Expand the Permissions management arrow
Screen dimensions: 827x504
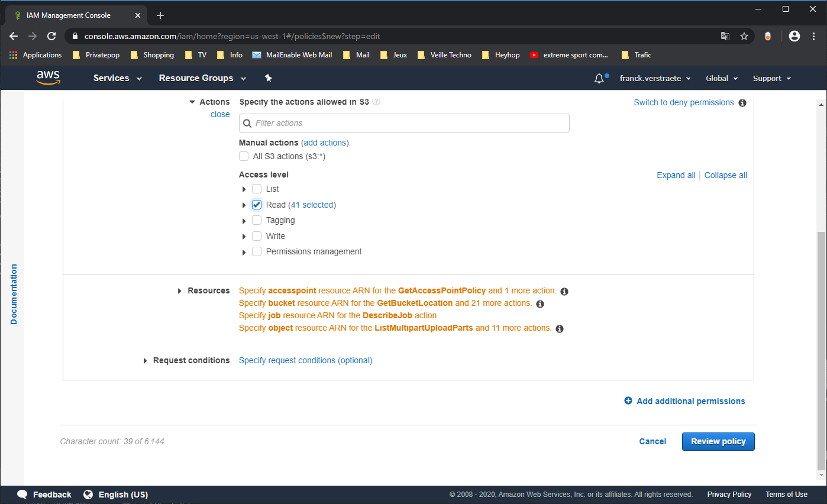(x=244, y=252)
